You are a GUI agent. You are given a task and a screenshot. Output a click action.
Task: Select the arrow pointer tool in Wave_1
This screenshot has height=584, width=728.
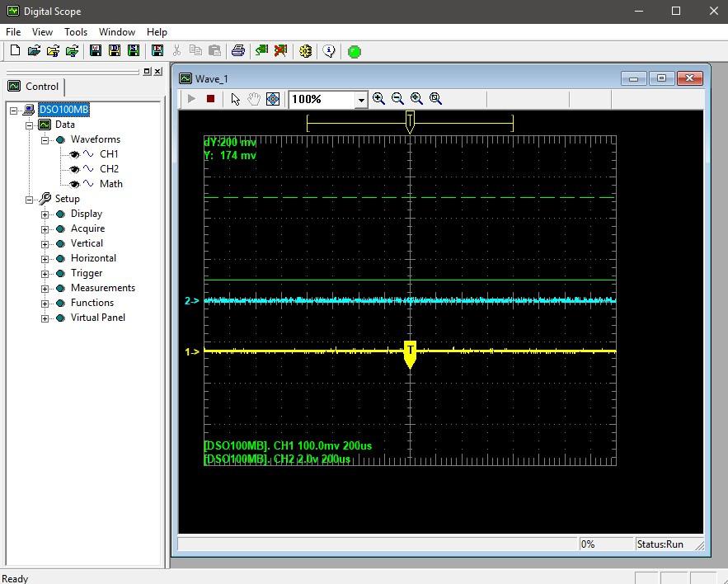[x=235, y=101]
